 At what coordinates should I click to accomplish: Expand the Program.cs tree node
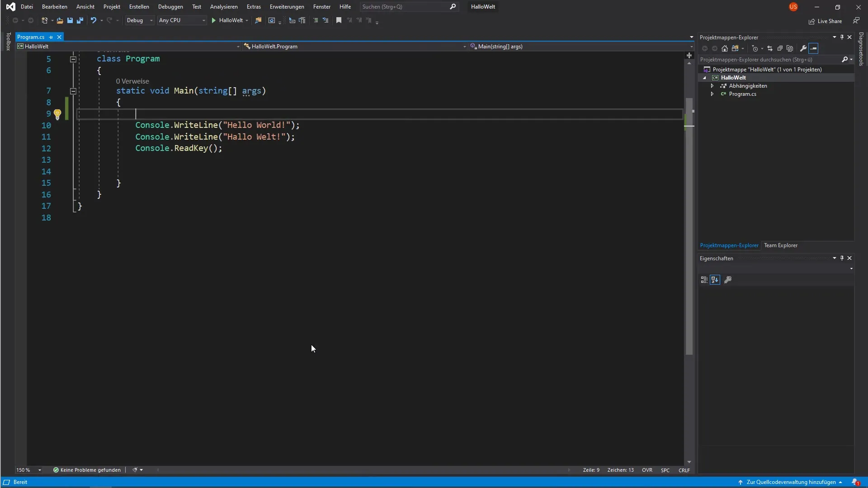(x=712, y=94)
